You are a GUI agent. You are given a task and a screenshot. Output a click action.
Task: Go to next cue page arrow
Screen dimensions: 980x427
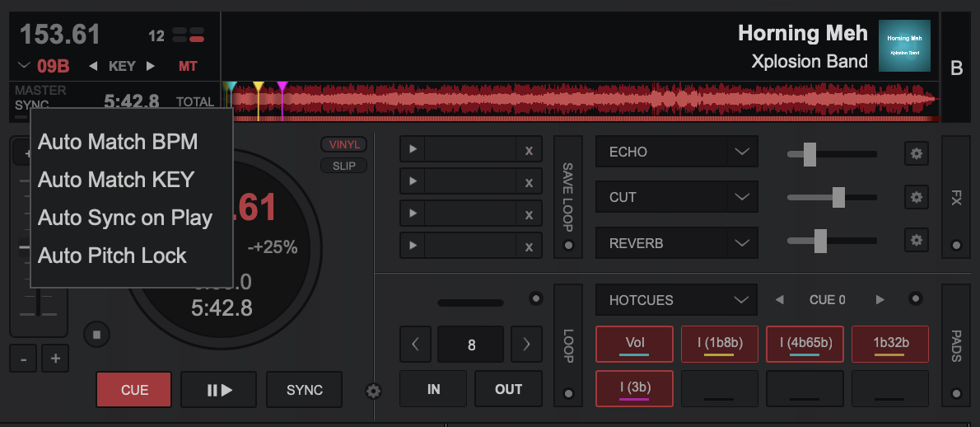click(x=880, y=299)
